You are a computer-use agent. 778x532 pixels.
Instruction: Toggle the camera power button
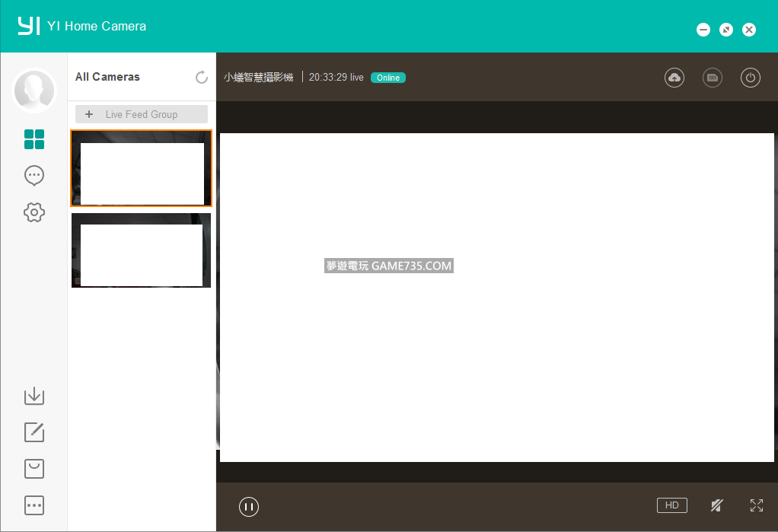point(751,78)
